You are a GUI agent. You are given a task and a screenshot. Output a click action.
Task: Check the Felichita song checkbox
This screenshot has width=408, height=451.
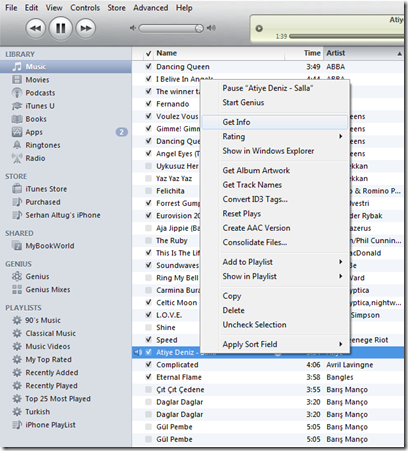(149, 191)
